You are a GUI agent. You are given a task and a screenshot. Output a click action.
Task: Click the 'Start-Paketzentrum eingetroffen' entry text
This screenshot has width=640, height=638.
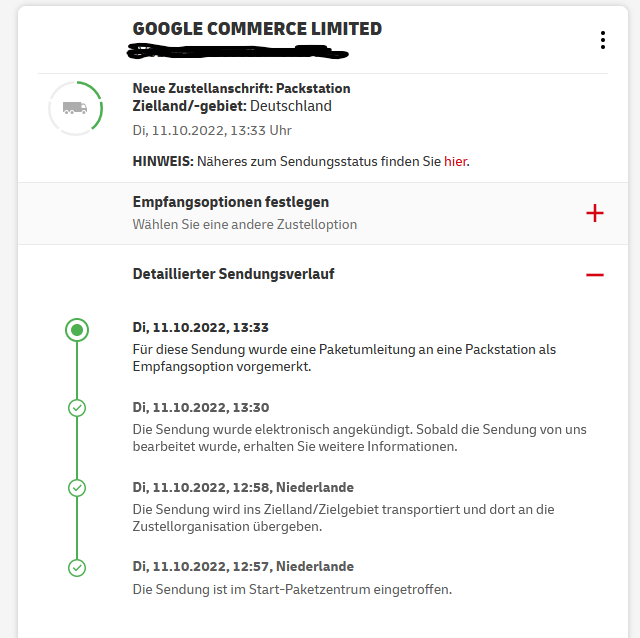292,589
